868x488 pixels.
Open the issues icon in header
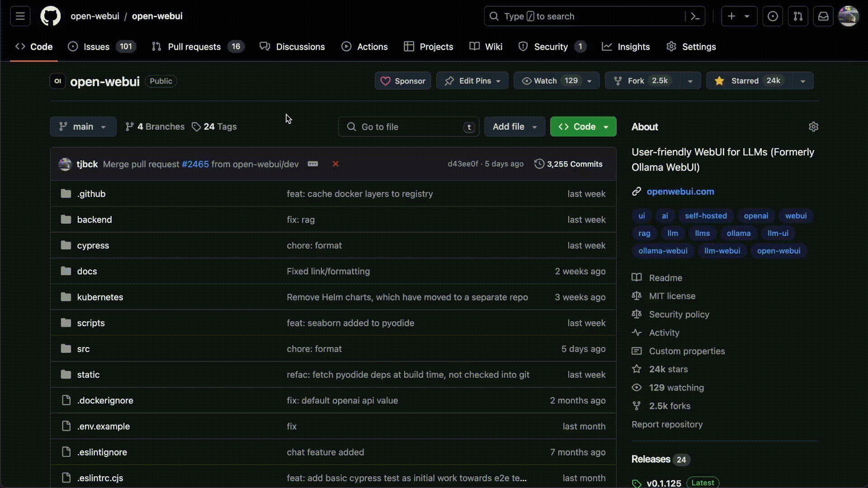coord(773,16)
